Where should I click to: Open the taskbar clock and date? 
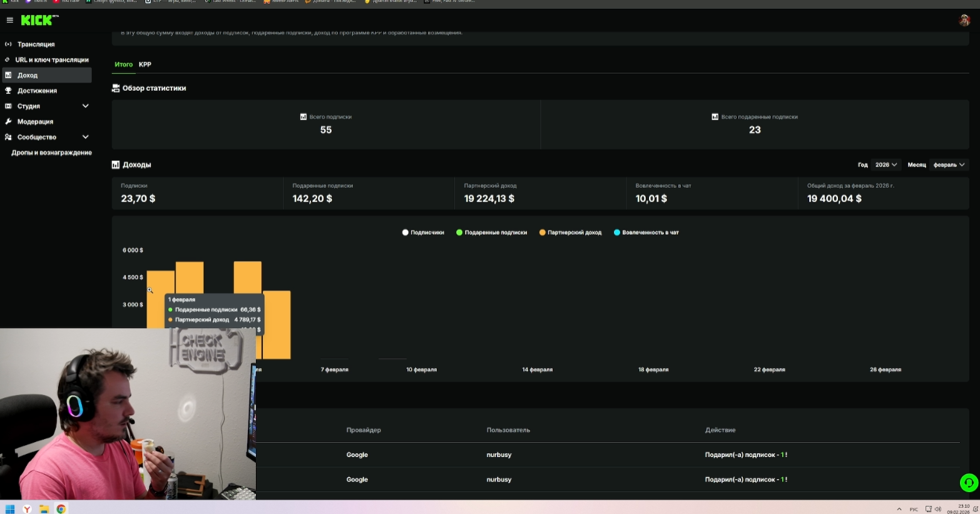(959, 509)
